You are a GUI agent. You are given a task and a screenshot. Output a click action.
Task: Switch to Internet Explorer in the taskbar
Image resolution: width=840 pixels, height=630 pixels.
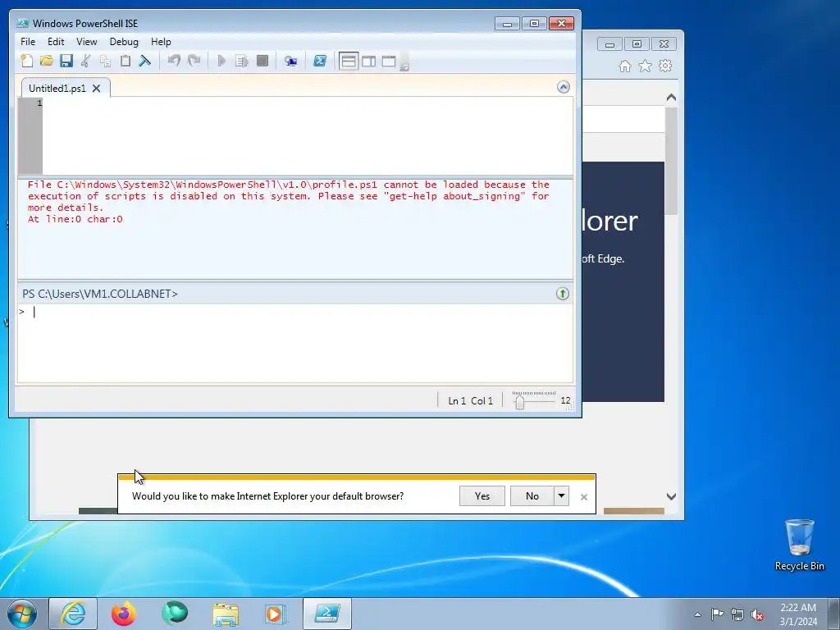click(x=73, y=614)
